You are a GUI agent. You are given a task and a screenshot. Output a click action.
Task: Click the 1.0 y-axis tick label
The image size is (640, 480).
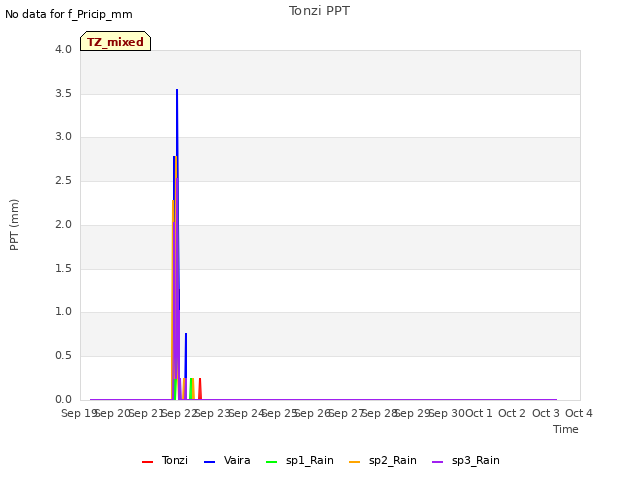coord(63,312)
